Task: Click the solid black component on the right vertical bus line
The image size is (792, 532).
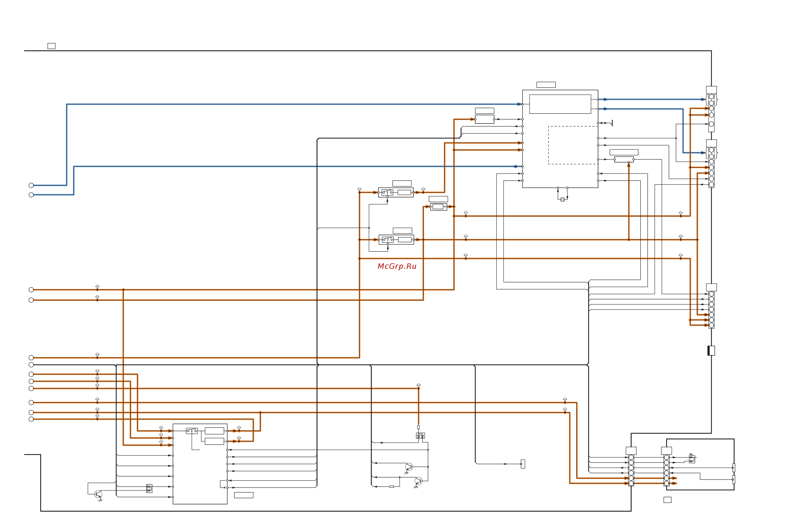Action: [711, 351]
